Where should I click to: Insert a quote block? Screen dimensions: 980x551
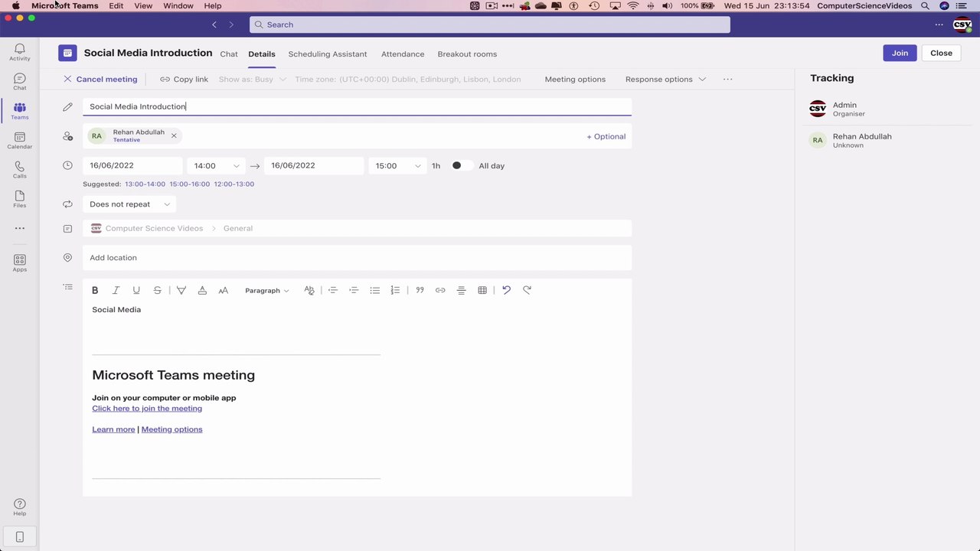420,290
